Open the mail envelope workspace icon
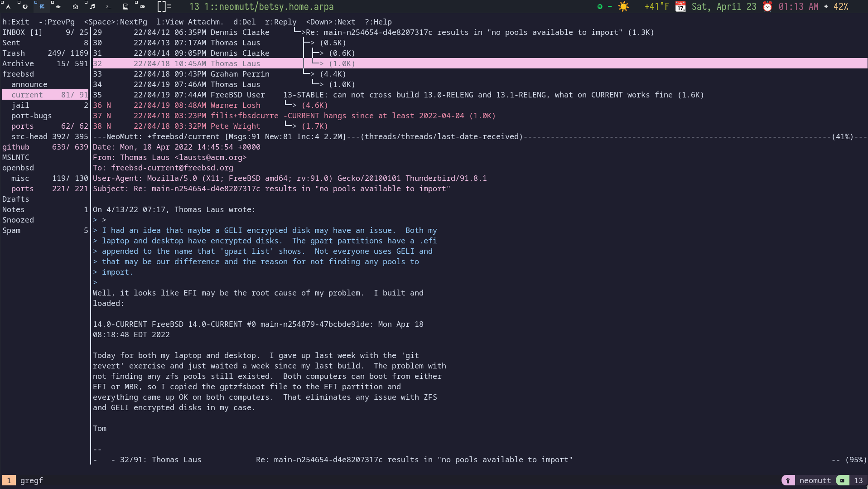This screenshot has width=868, height=489. [75, 7]
